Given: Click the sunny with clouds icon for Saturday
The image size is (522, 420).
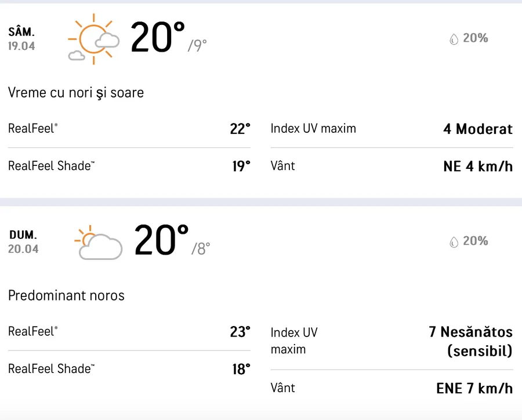Looking at the screenshot, I should 94,39.
